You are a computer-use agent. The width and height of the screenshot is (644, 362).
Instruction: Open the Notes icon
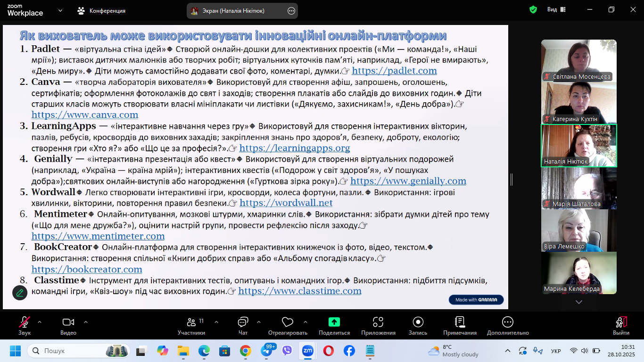460,322
